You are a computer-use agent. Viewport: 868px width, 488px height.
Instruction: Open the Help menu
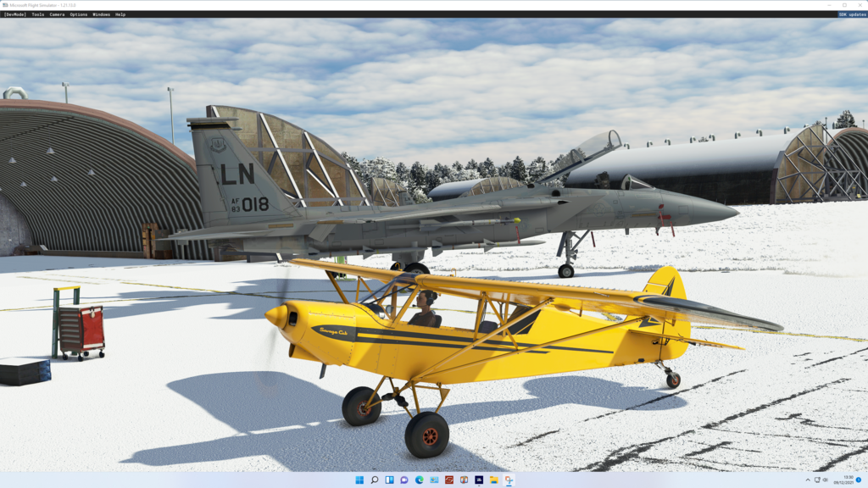120,14
